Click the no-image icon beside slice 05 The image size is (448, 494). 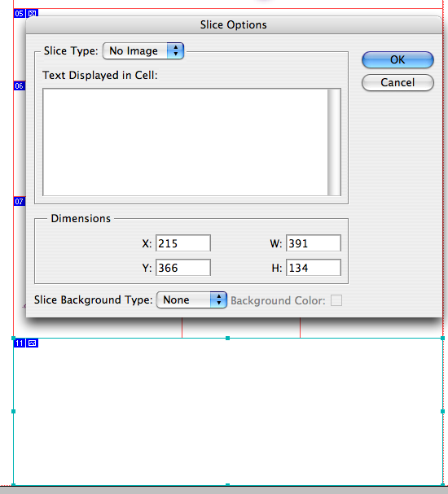[32, 14]
